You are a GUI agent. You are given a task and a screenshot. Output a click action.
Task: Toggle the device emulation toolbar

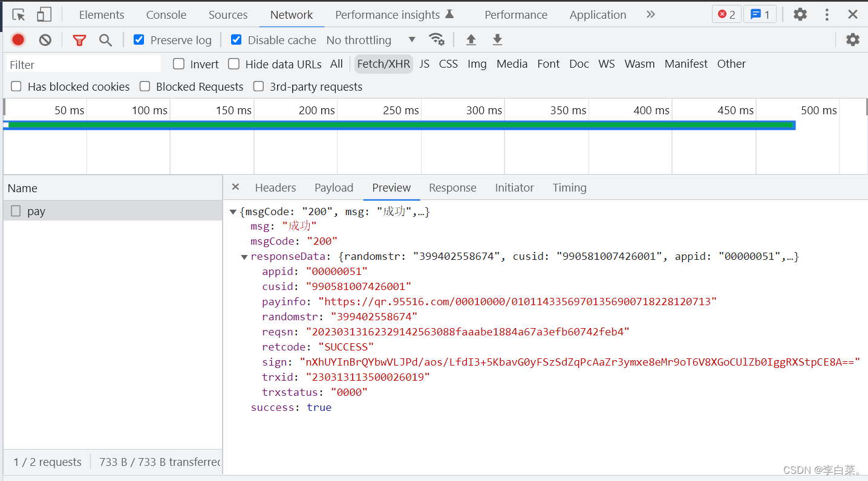point(43,13)
